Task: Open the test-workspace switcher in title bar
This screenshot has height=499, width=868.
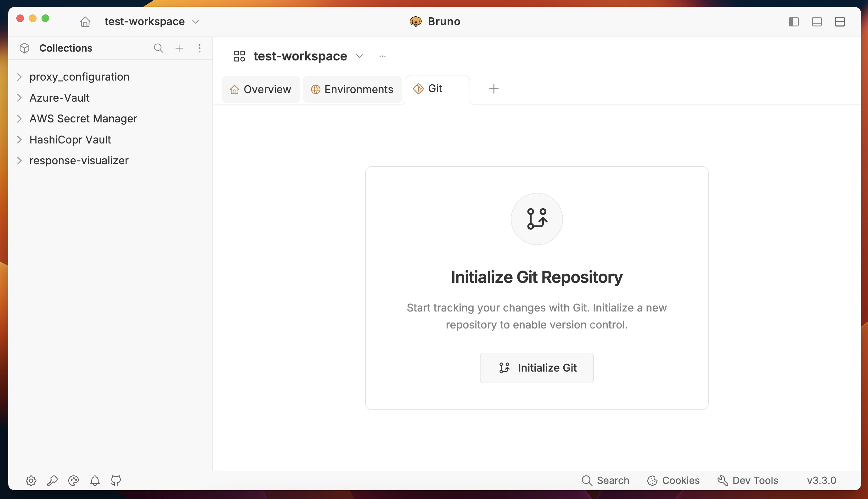Action: click(151, 22)
